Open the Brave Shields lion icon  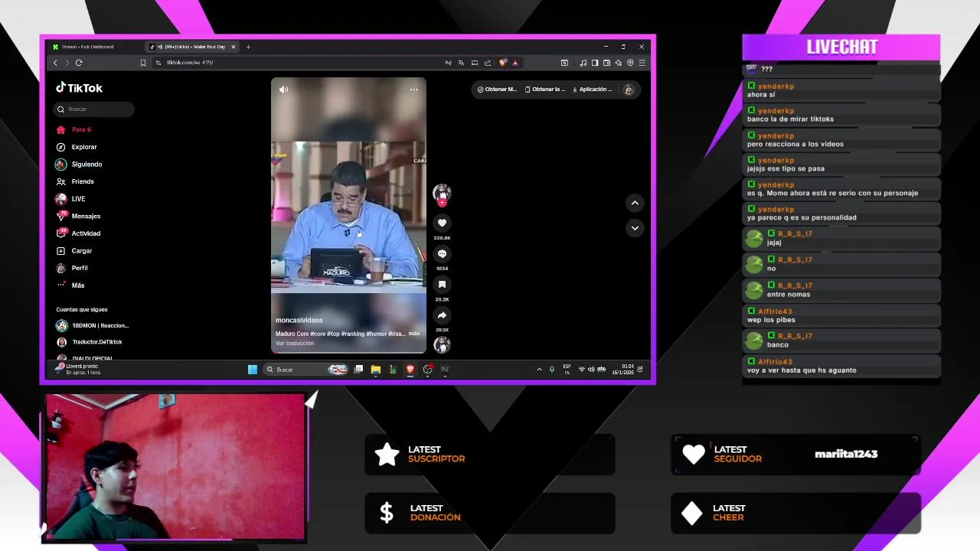[502, 63]
